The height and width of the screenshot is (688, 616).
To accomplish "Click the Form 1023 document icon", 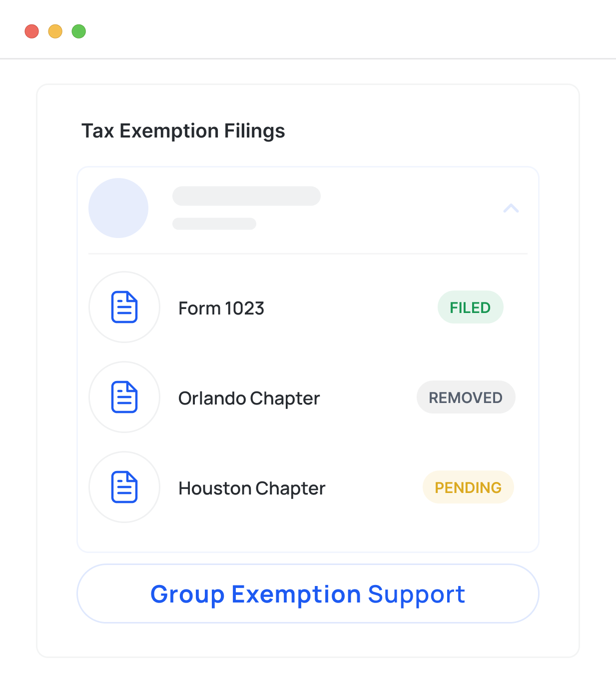I will [x=124, y=307].
